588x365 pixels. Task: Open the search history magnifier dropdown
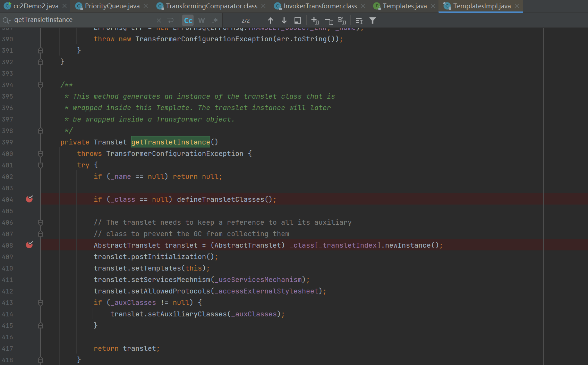(x=7, y=20)
